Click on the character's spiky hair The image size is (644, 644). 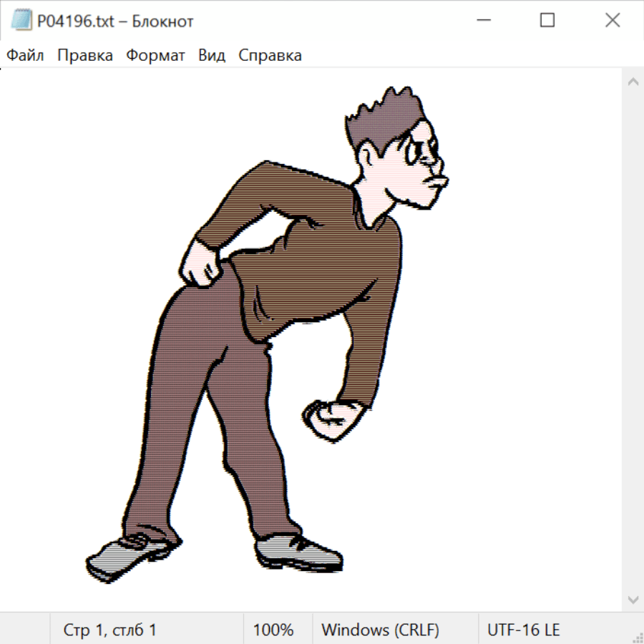click(x=390, y=118)
